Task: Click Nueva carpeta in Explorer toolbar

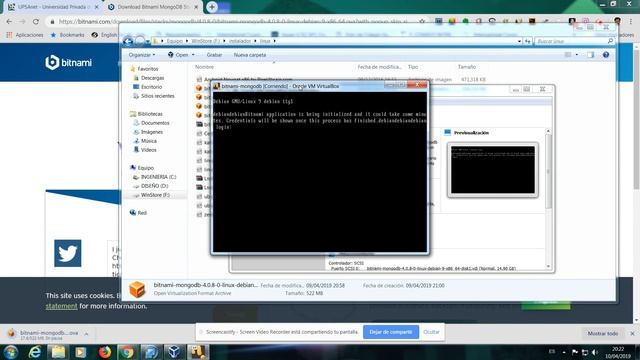Action: tap(250, 55)
